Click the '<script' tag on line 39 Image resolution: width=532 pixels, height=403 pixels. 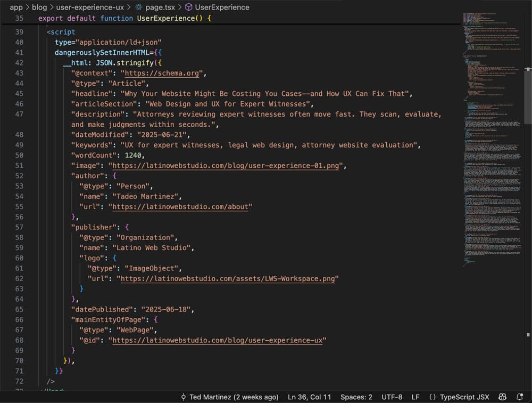(61, 32)
